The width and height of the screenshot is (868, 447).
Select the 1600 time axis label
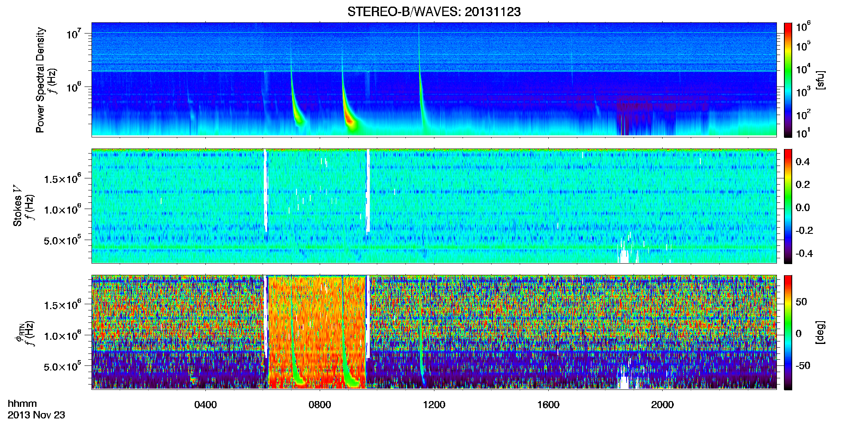(x=548, y=405)
